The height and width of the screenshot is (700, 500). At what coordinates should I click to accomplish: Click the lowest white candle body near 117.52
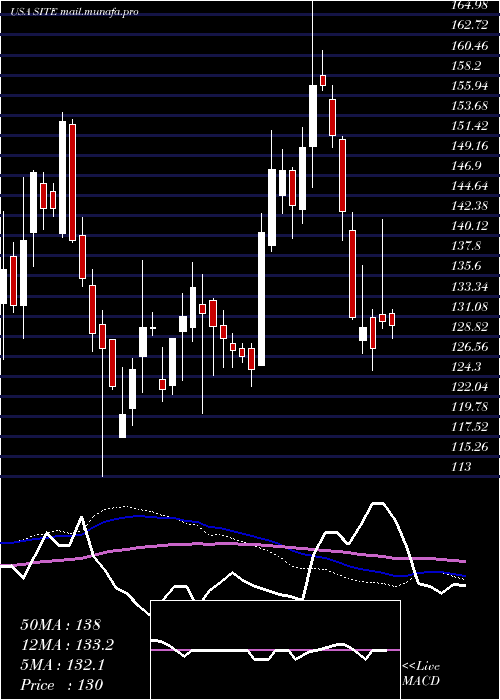tap(122, 426)
